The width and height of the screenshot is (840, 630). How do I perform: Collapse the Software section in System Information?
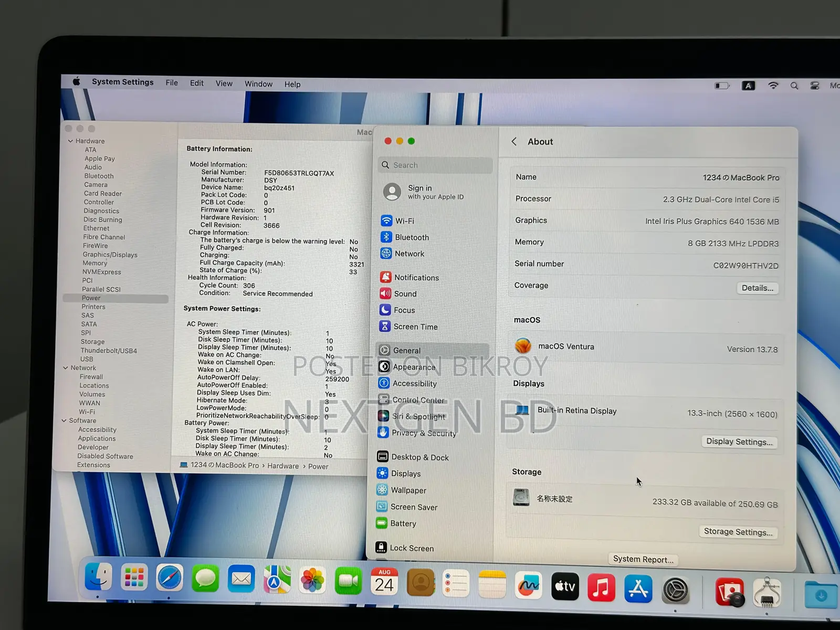pos(64,421)
